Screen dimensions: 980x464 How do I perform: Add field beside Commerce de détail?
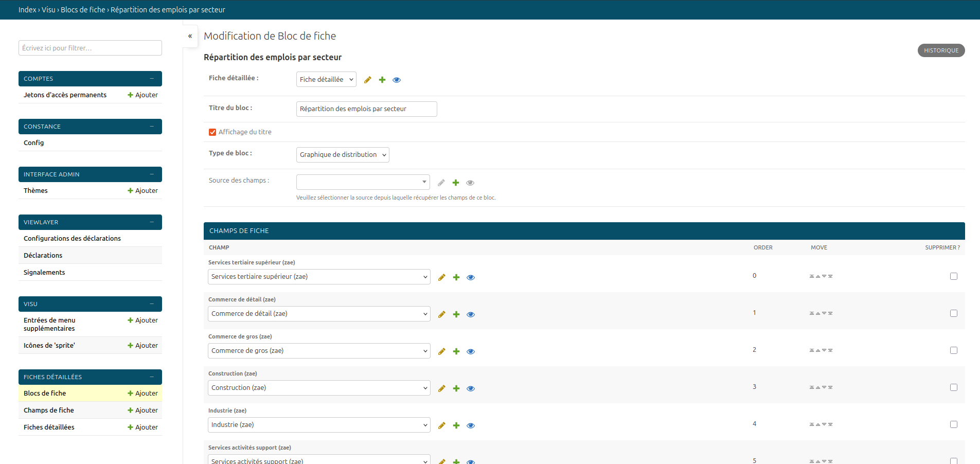tap(456, 314)
